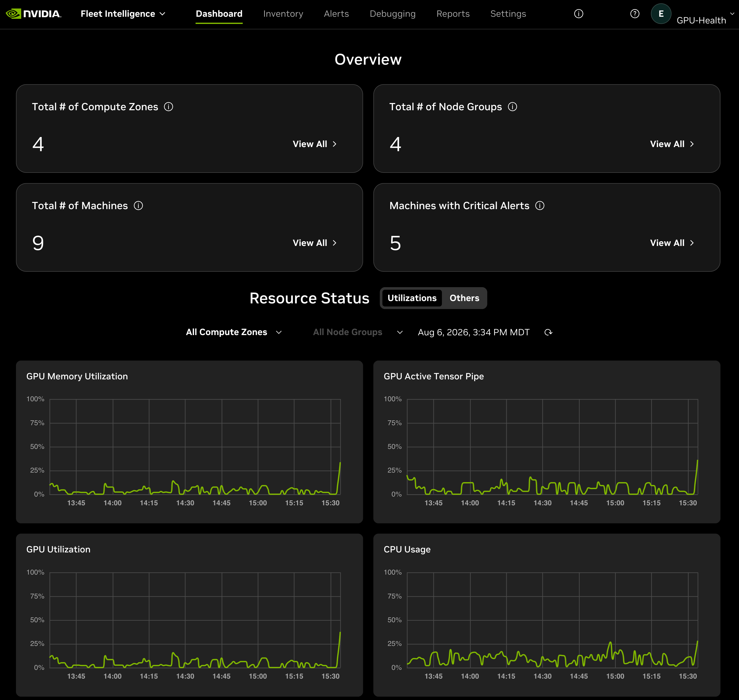739x700 pixels.
Task: Click the timestamp Aug 6, 2026, 3:34 PM MDT
Action: pyautogui.click(x=473, y=332)
